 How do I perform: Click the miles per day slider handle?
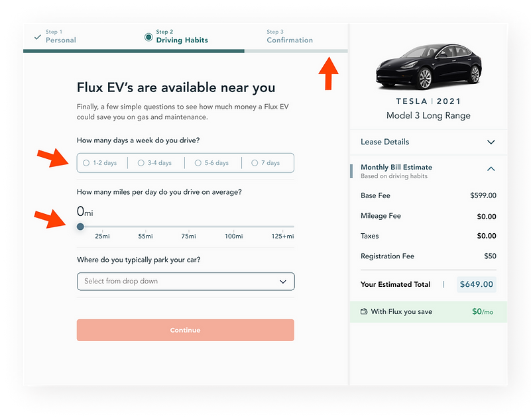(x=80, y=227)
